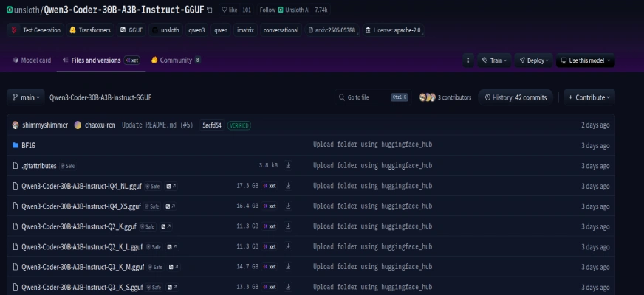Open the Community tab

pos(176,60)
